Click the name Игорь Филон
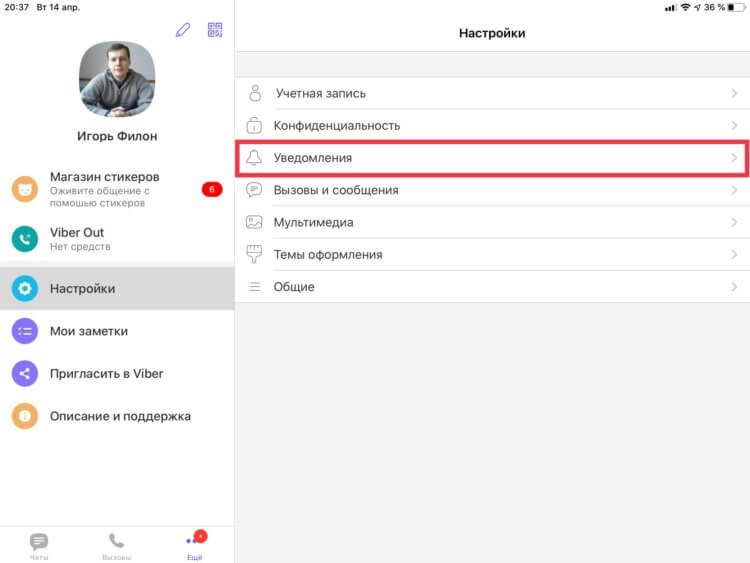 117,136
